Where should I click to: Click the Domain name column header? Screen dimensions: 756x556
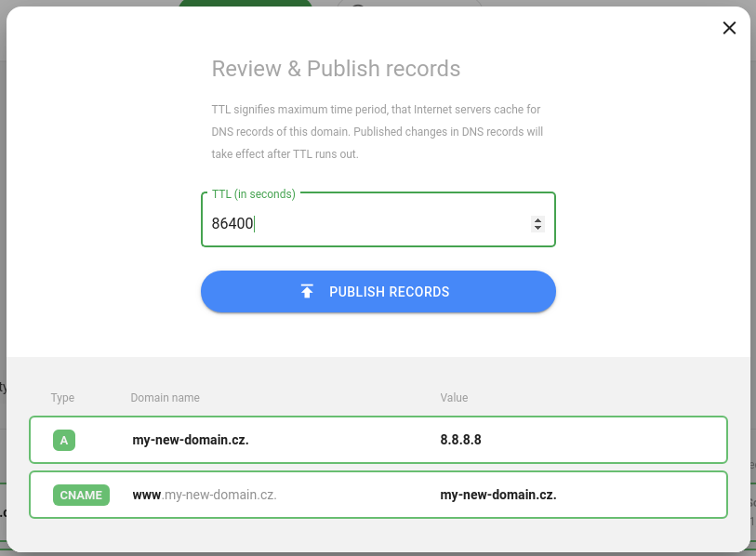[x=165, y=398]
